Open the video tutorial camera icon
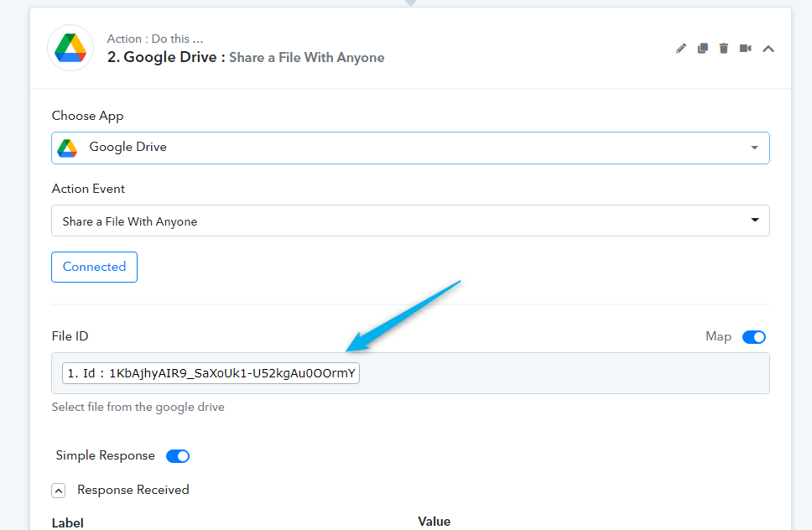Viewport: 812px width, 530px height. click(x=745, y=48)
